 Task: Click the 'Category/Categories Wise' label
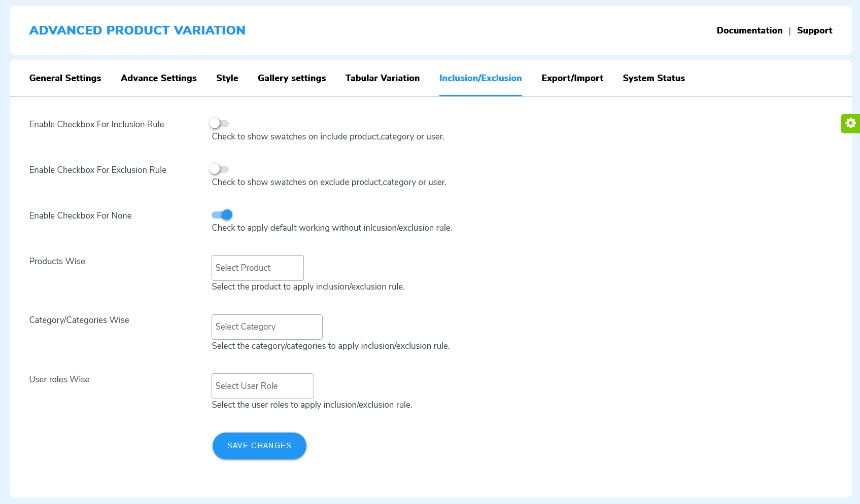[79, 320]
